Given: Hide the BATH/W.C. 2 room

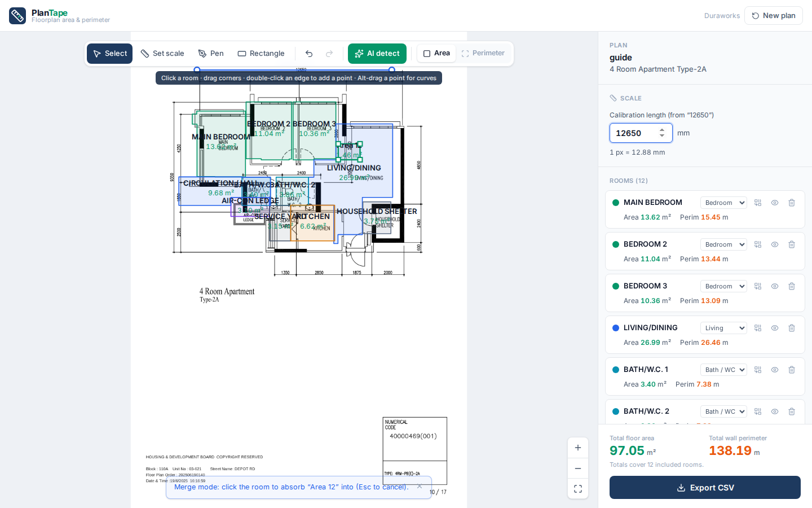Looking at the screenshot, I should tap(775, 411).
